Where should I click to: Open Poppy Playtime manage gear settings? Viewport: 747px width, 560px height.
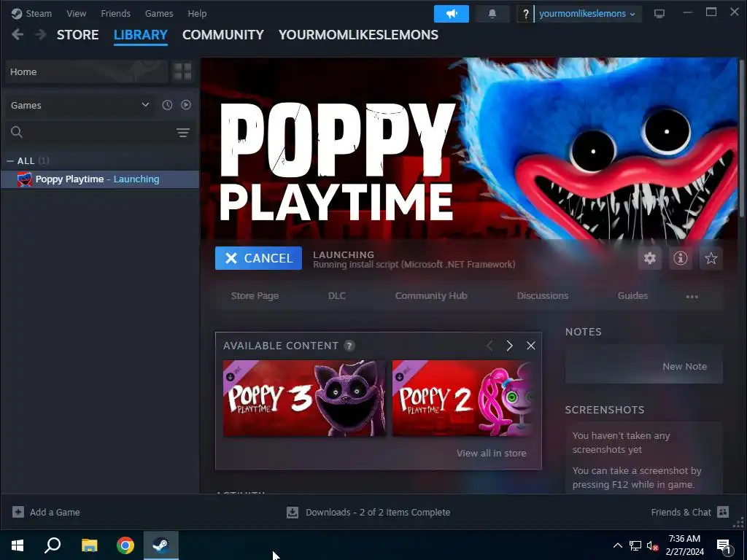650,258
